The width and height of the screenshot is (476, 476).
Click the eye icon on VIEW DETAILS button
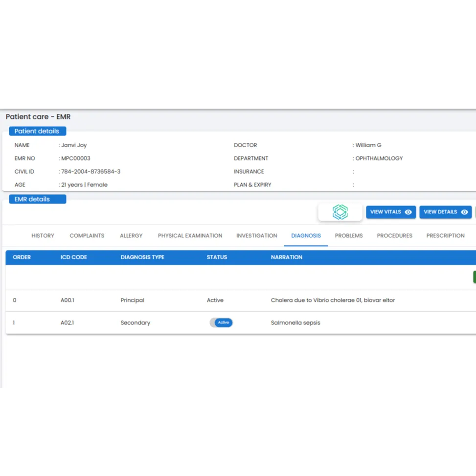point(464,212)
